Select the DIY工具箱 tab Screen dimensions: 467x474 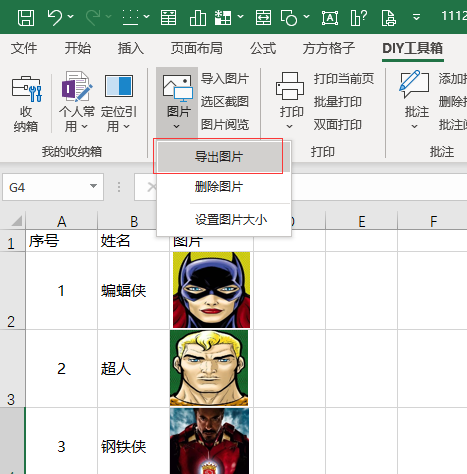point(413,48)
